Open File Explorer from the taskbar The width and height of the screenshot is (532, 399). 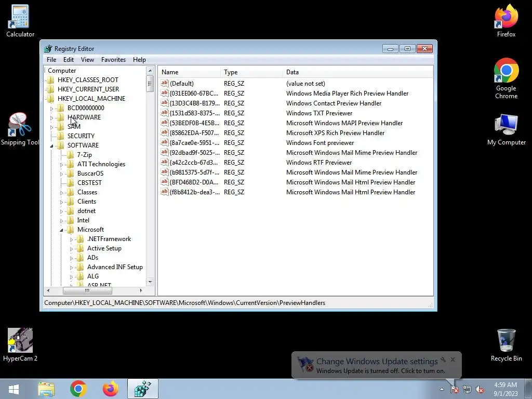(46, 389)
